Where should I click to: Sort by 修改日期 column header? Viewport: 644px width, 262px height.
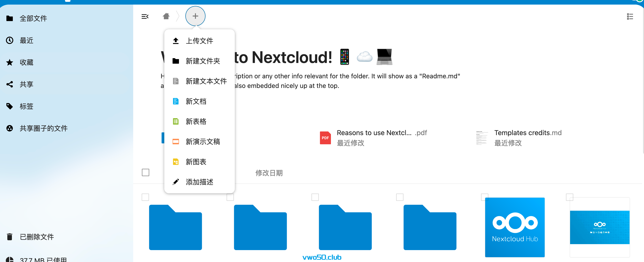tap(269, 173)
